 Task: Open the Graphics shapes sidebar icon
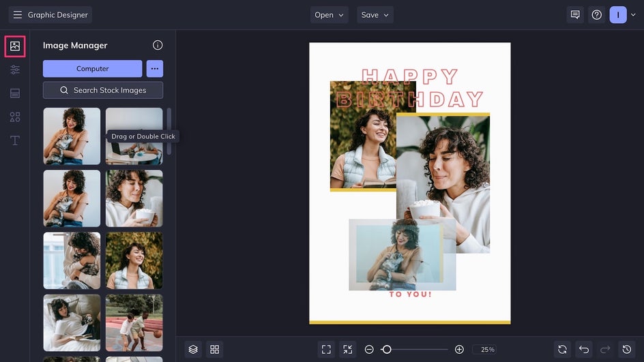pyautogui.click(x=15, y=117)
